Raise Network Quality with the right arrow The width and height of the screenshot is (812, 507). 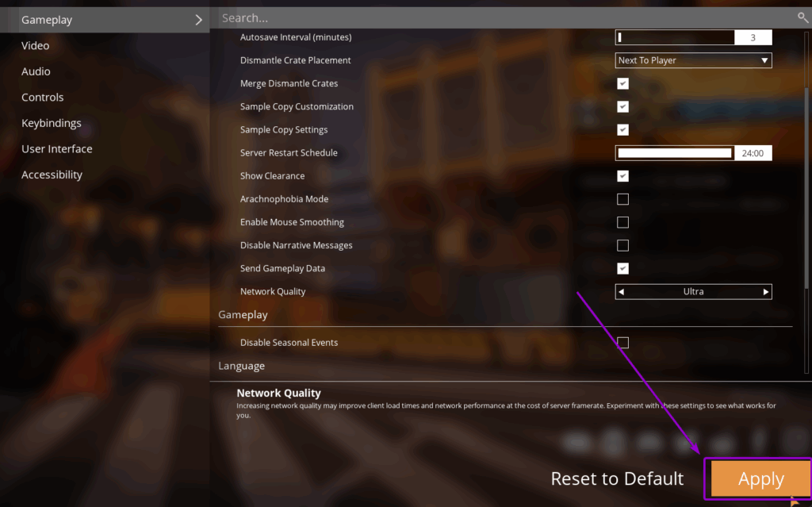[765, 291]
